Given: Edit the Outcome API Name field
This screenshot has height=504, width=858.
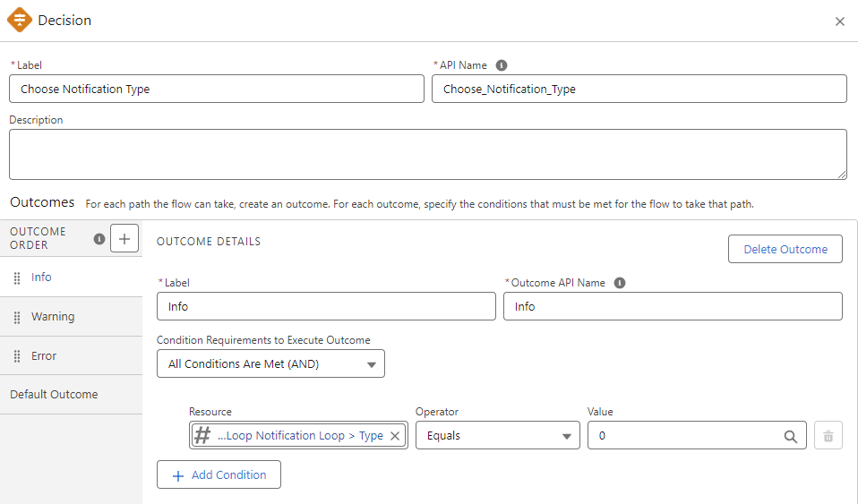Looking at the screenshot, I should (x=673, y=306).
